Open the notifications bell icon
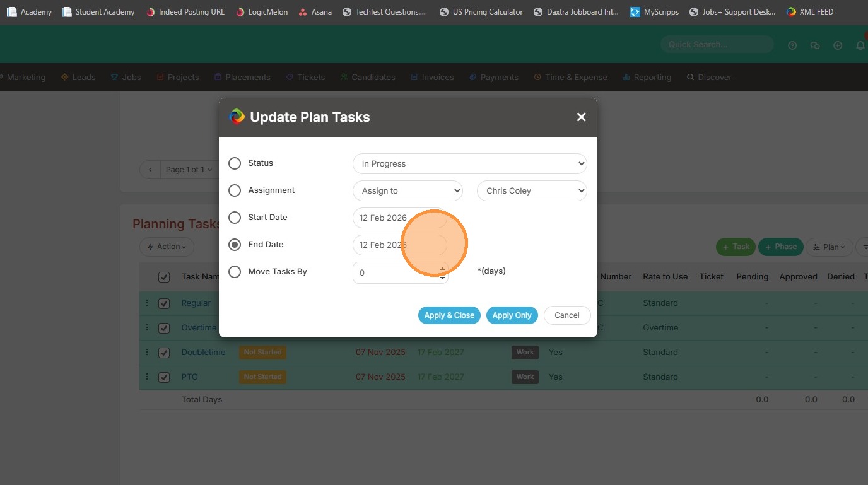Viewport: 868px width, 485px height. point(860,45)
